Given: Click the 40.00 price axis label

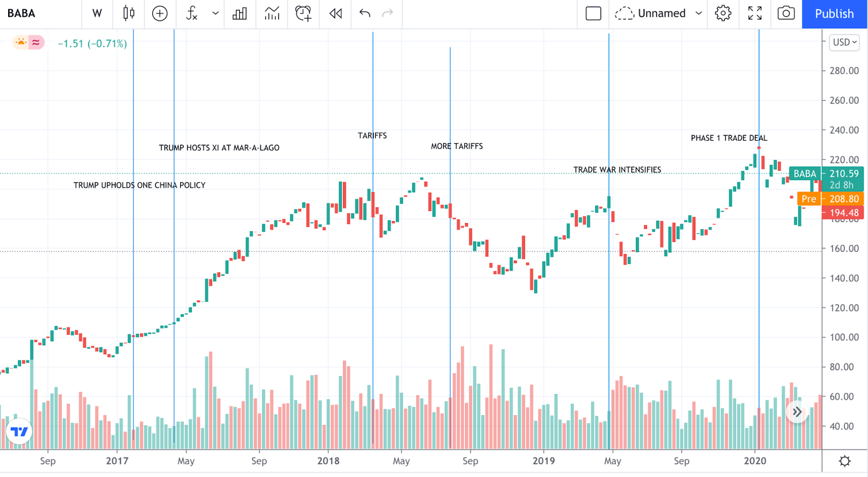Looking at the screenshot, I should pos(841,426).
